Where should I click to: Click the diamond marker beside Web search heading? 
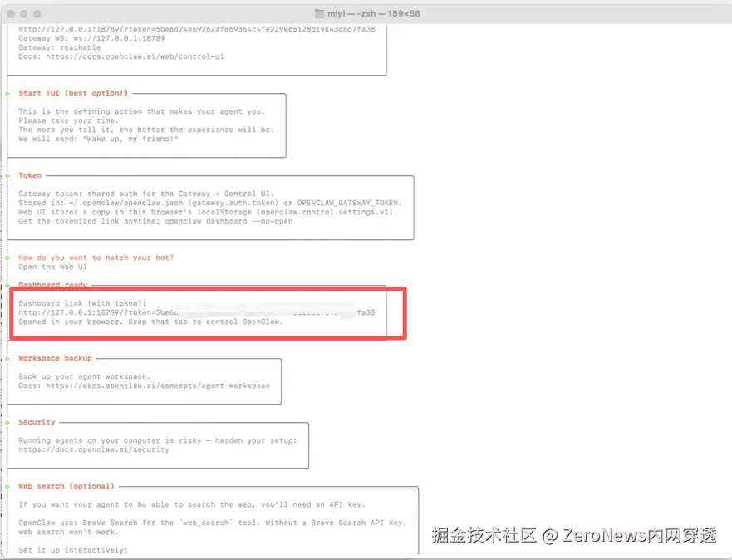(x=7, y=486)
